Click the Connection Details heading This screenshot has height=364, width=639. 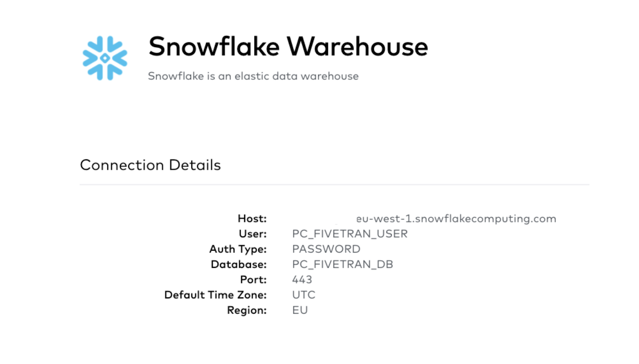(x=150, y=165)
